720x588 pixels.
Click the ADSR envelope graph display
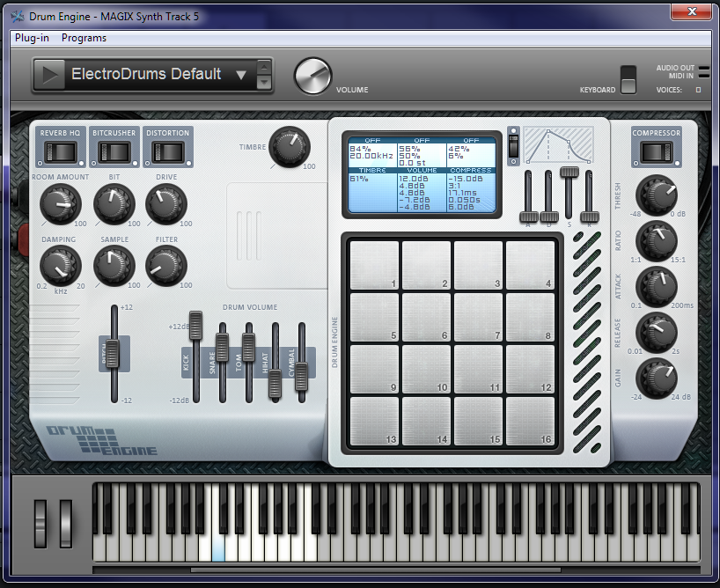[x=558, y=145]
